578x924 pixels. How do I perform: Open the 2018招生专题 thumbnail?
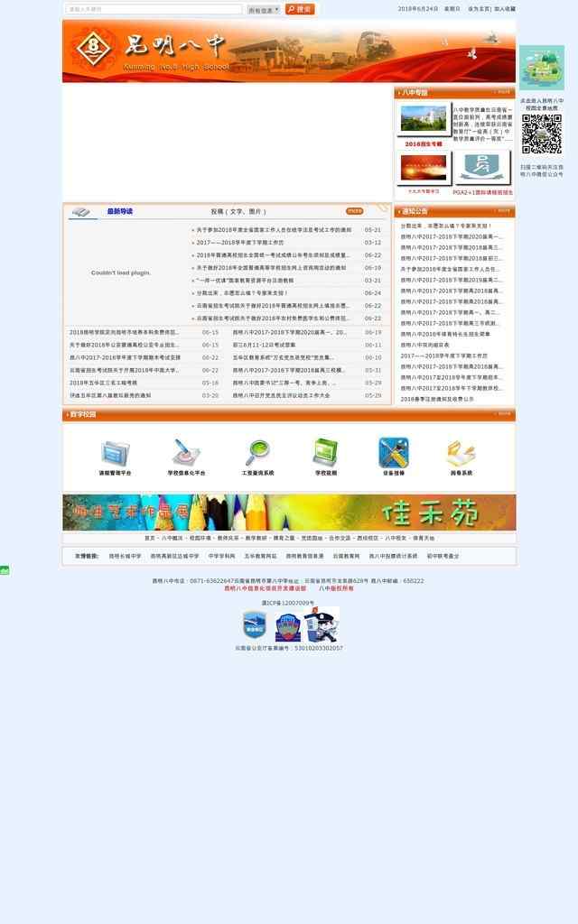[424, 125]
